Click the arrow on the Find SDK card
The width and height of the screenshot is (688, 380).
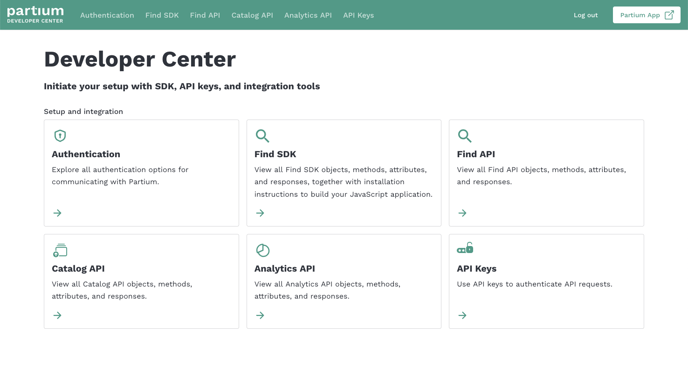260,213
